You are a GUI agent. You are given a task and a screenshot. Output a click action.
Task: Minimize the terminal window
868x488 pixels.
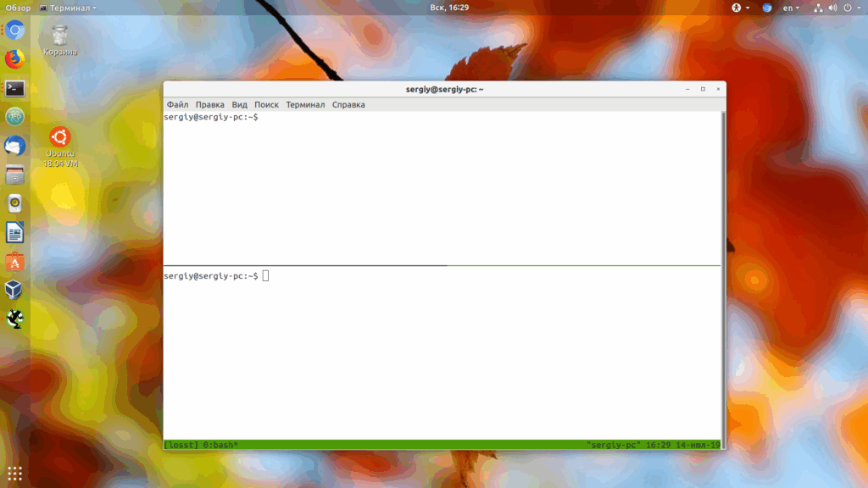point(687,89)
